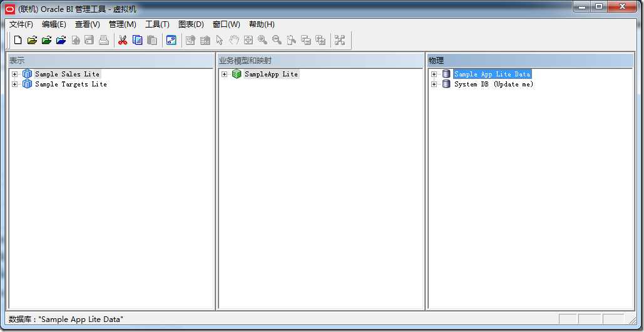Cut selection with the red scissors icon
This screenshot has width=644, height=332.
click(x=123, y=40)
